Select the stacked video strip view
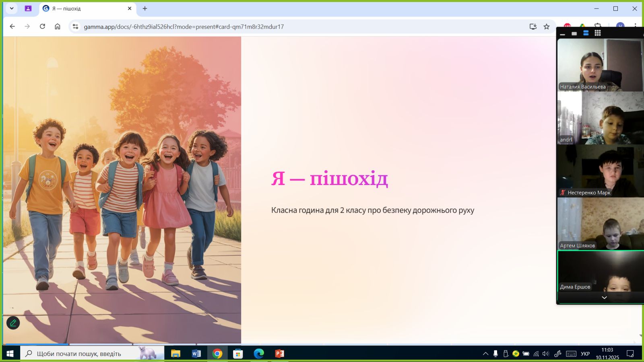Viewport: 644px width, 362px height. (x=586, y=33)
